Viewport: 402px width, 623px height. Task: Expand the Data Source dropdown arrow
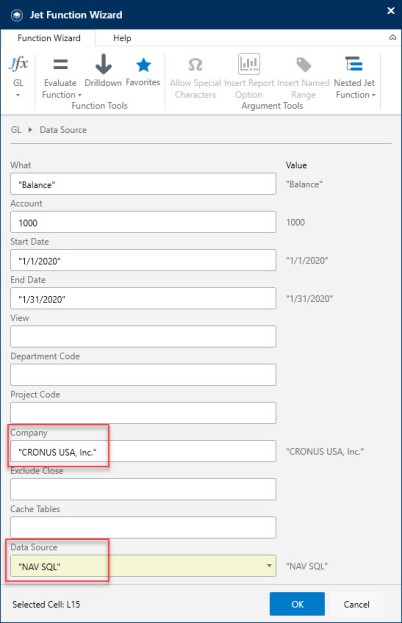click(x=269, y=565)
